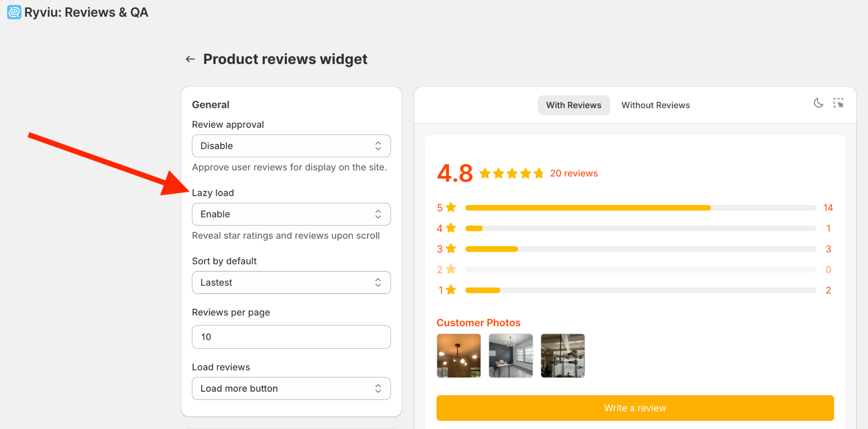
Task: Open the third customer photo thumbnail
Action: 563,355
